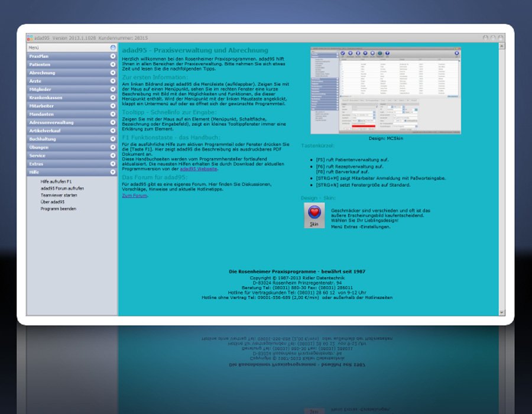Click the Tastenkürzel heading
532x414 pixels.
(x=317, y=145)
